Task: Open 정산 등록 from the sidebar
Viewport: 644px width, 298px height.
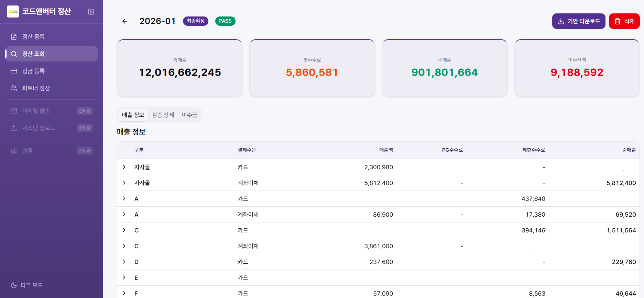Action: point(33,37)
